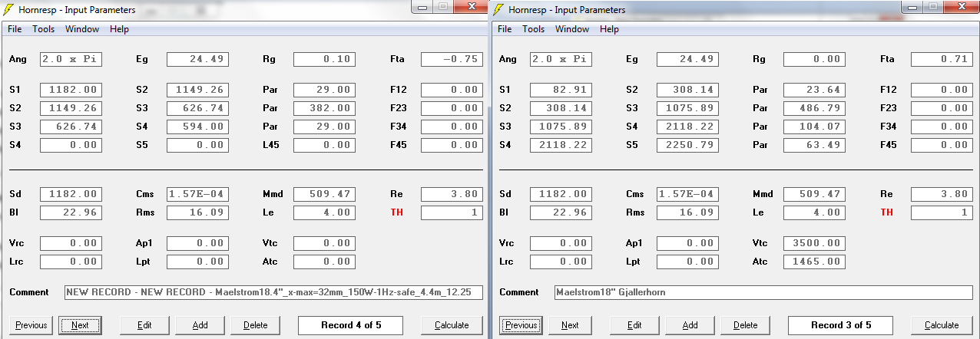Click Next button in Record 3 window
This screenshot has height=339, width=980.
(x=570, y=325)
